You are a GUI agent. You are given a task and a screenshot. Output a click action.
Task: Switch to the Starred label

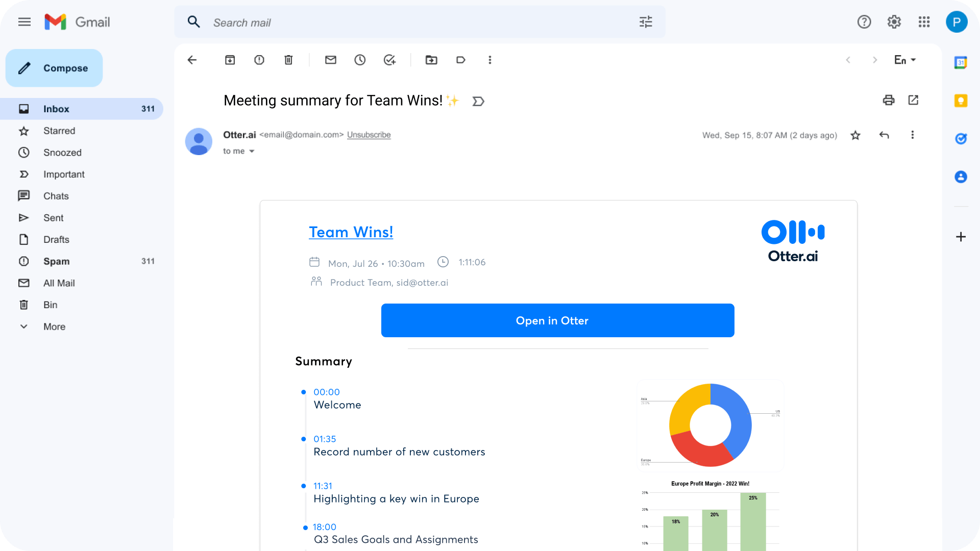pyautogui.click(x=60, y=131)
